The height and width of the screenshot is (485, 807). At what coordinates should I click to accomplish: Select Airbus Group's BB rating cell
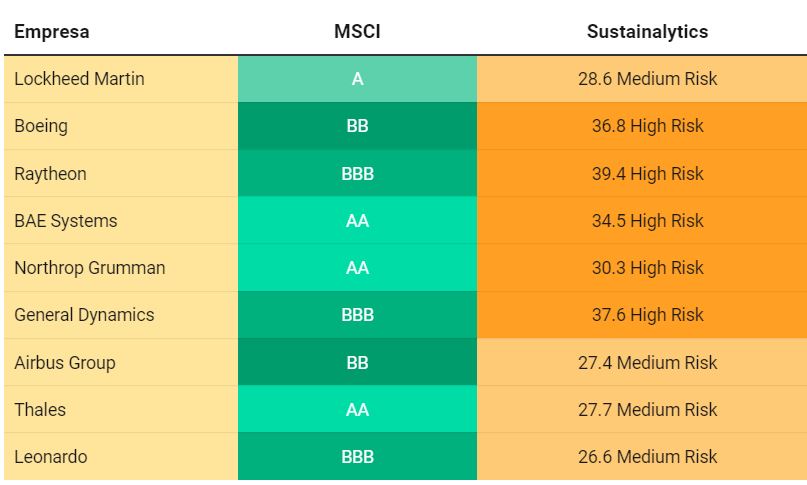coord(357,362)
